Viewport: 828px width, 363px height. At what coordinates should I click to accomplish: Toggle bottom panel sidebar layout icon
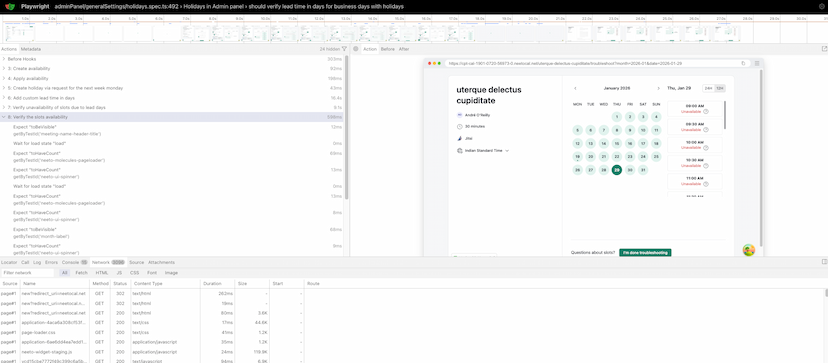[x=824, y=262]
